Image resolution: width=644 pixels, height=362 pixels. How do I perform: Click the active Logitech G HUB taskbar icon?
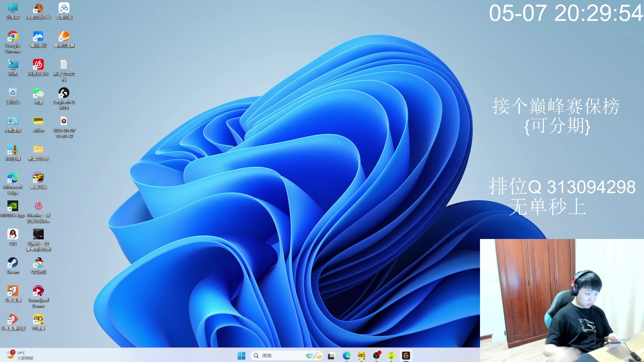click(406, 356)
